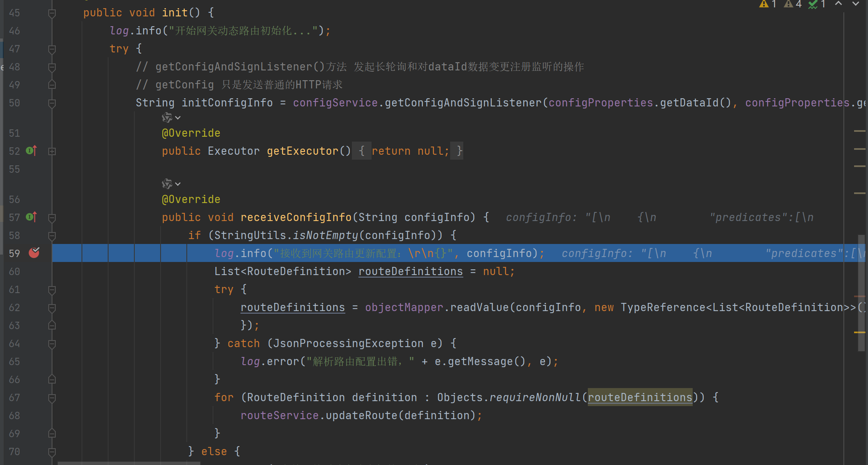Click the configInfo inline debug value on line 59
The width and height of the screenshot is (868, 465).
pyautogui.click(x=713, y=253)
